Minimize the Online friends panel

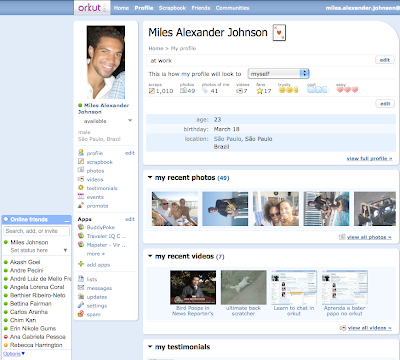coord(67,220)
